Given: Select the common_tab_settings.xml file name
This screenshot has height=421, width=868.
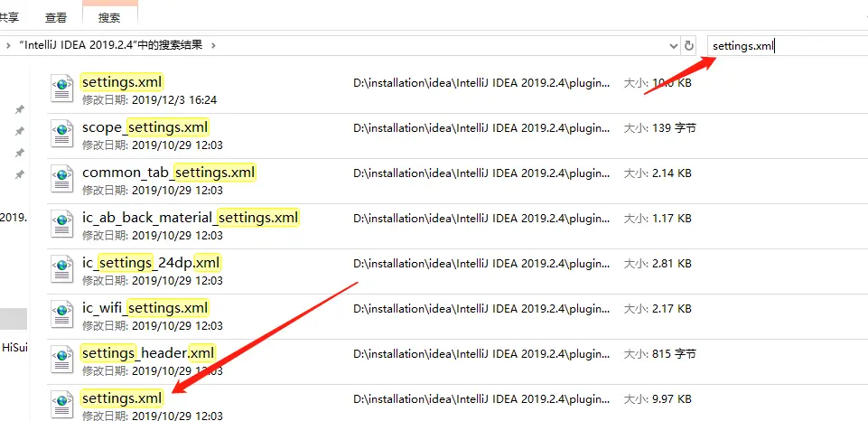Looking at the screenshot, I should pos(169,173).
